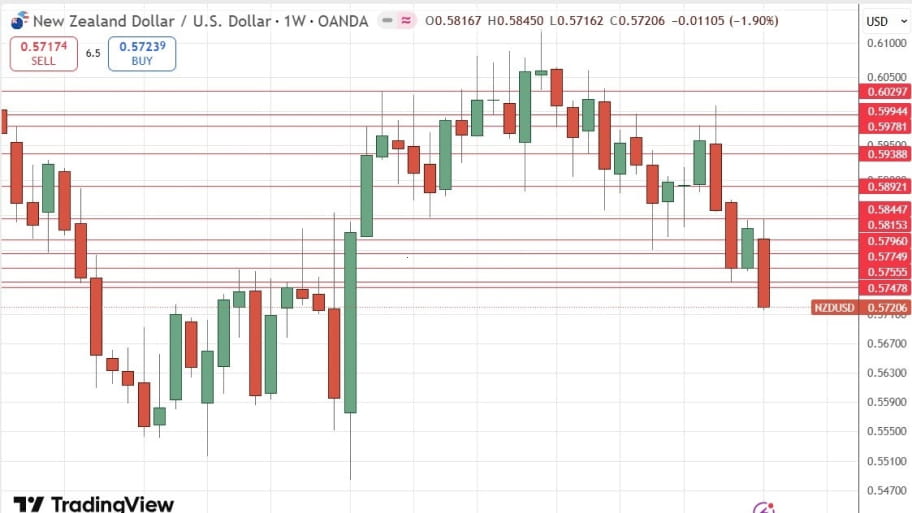The width and height of the screenshot is (912, 513).
Task: Click the grey pill icon beside OANDA
Action: (386, 21)
